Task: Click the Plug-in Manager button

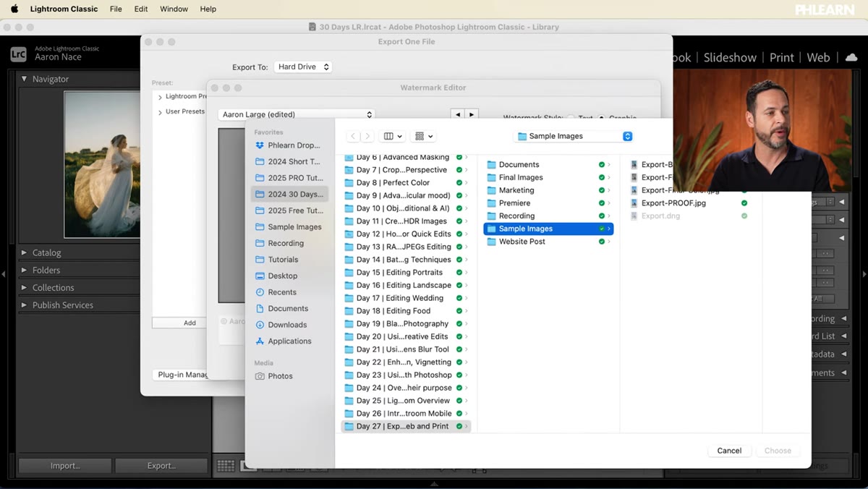Action: click(x=181, y=375)
